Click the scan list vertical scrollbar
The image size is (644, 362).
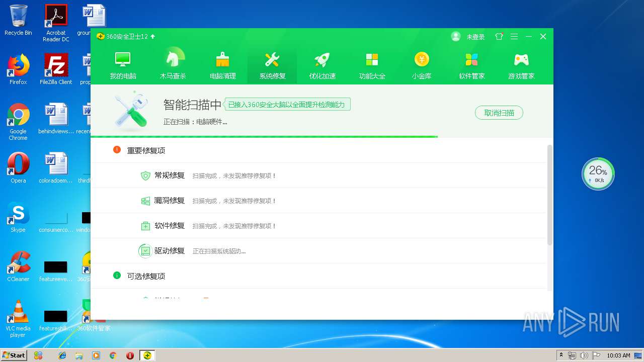(550, 195)
